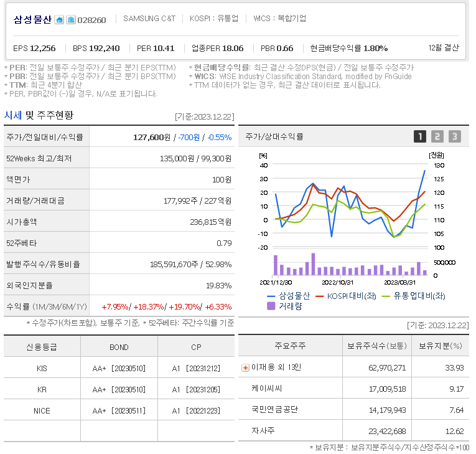Click the 삼성물산 blue legend entry
Screen dimensions: 476x454
(x=288, y=296)
